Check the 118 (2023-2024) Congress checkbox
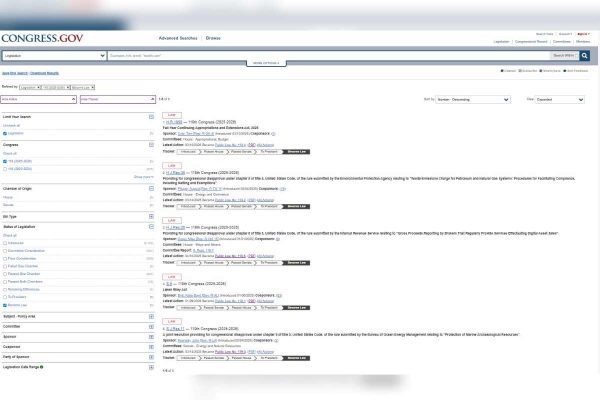This screenshot has width=600, height=400. pos(5,169)
